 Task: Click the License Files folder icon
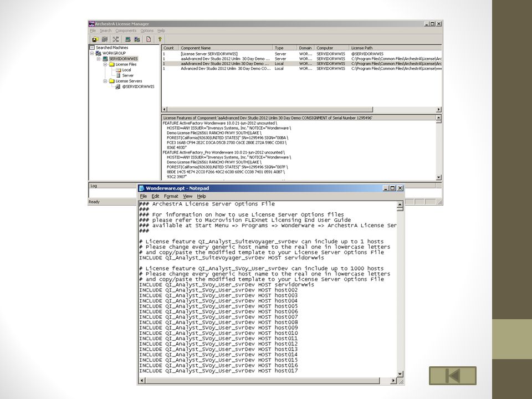coord(111,64)
